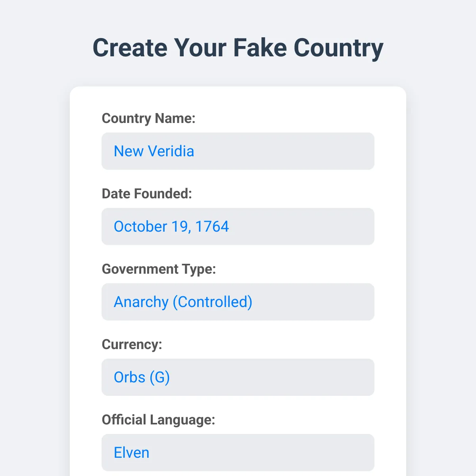
Task: Click the "Currency:" label
Action: (132, 344)
